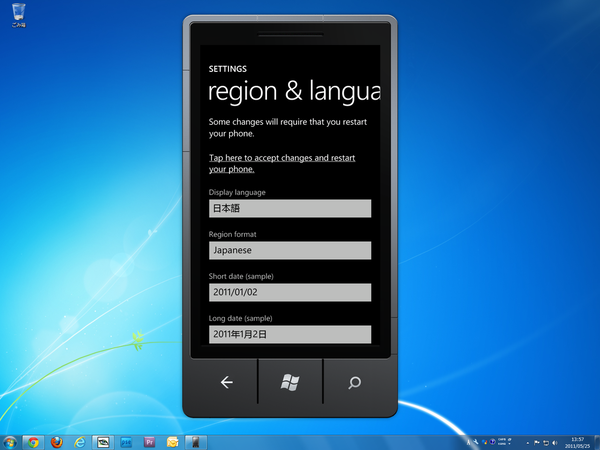600x450 pixels.
Task: Open the taskbar clock showing 13:57
Action: click(577, 443)
